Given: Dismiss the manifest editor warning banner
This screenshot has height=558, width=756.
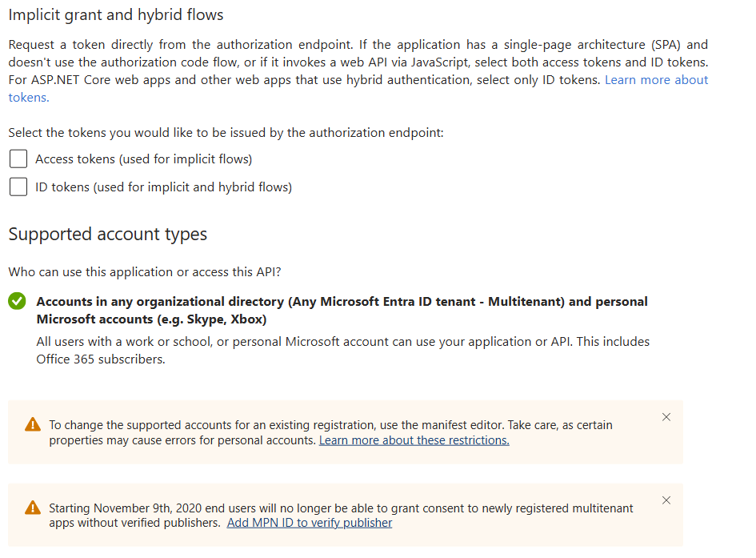Looking at the screenshot, I should click(x=666, y=417).
